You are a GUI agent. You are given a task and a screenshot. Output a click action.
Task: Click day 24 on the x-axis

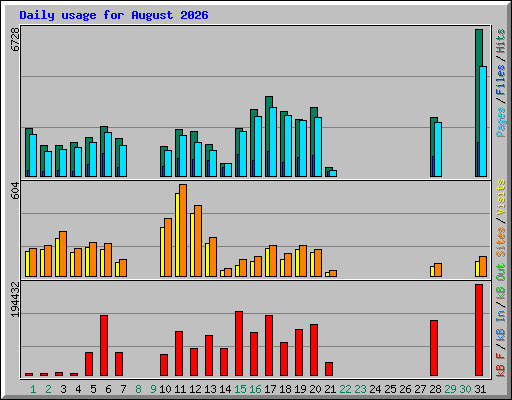coord(375,389)
